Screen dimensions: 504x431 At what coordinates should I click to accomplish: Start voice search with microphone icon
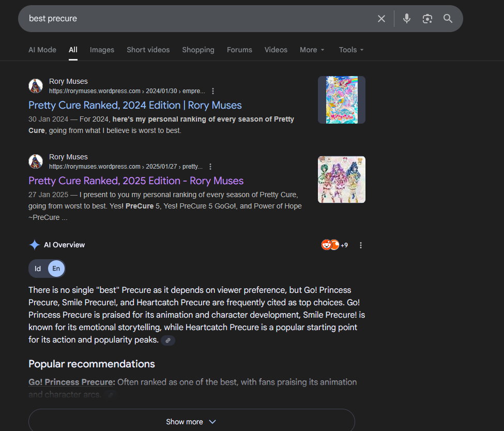coord(407,19)
